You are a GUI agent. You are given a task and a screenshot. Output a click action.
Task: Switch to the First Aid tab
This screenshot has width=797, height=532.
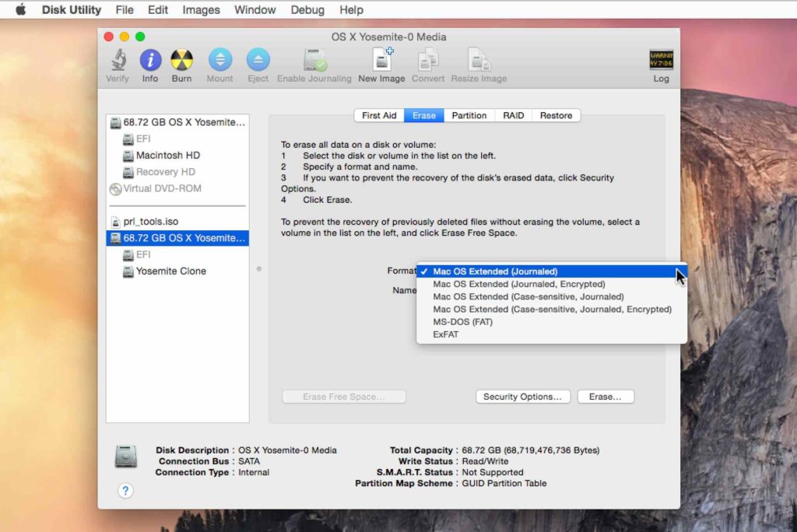tap(379, 115)
